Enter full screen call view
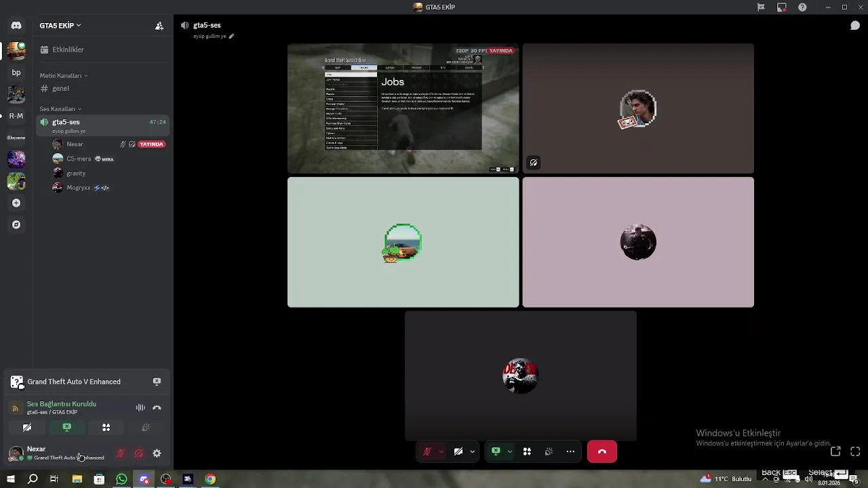 (855, 451)
